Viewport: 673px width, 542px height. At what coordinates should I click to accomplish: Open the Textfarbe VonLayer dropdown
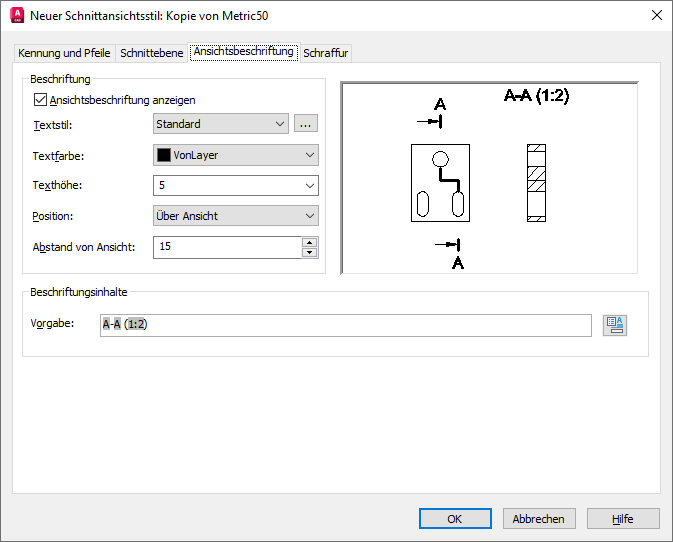click(x=236, y=155)
